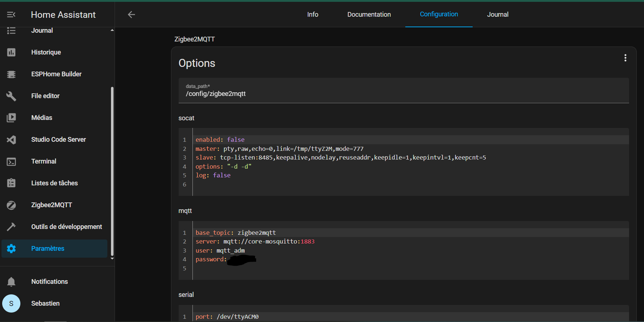This screenshot has height=322, width=644.
Task: Open File editor from sidebar
Action: click(x=55, y=96)
